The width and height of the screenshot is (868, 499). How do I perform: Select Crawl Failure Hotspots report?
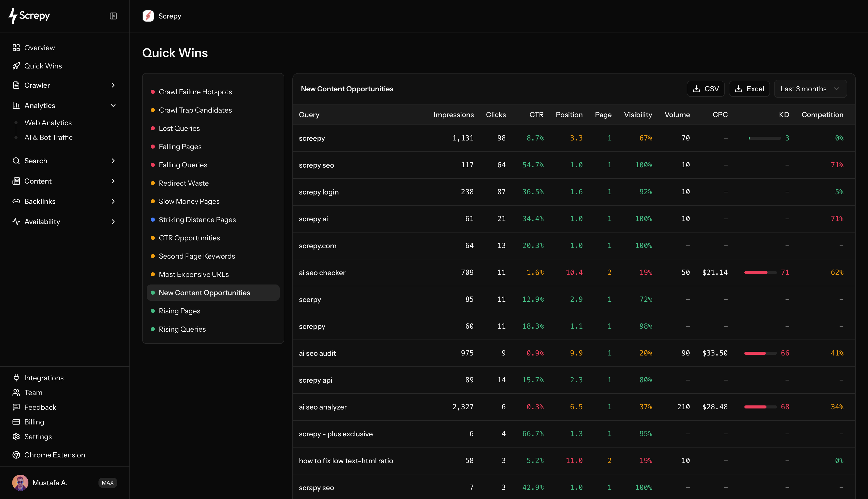(213, 92)
